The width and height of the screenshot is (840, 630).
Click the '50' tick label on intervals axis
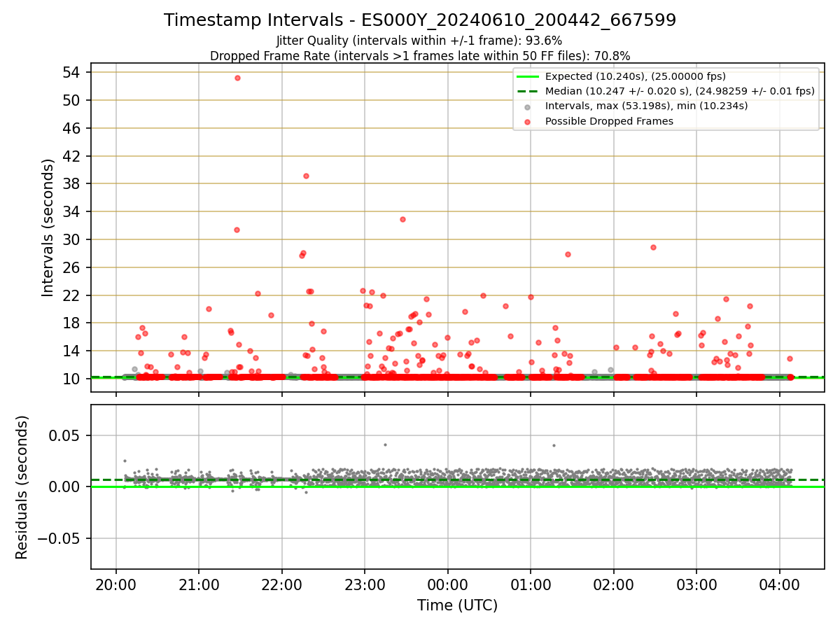(x=73, y=100)
